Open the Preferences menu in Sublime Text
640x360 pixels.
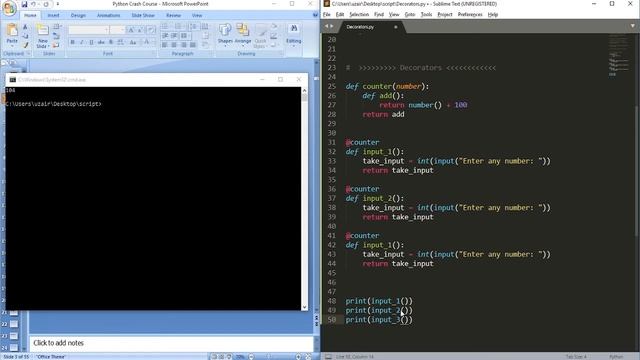(470, 15)
